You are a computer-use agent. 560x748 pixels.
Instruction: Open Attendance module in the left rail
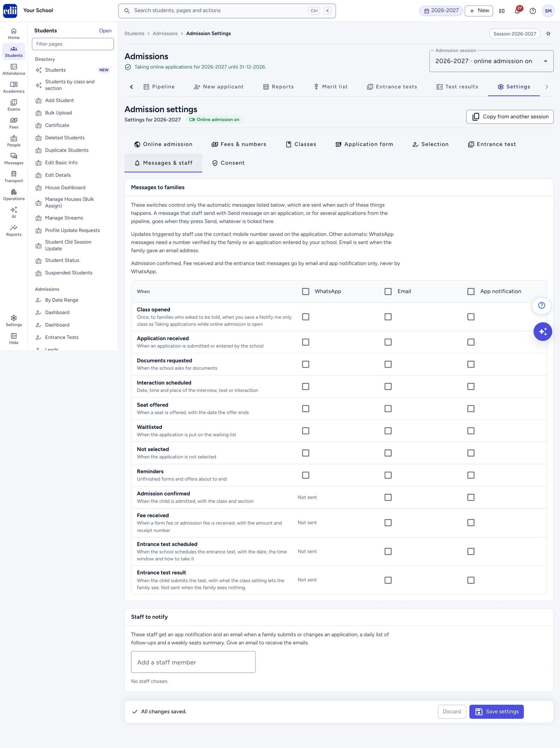point(14,69)
